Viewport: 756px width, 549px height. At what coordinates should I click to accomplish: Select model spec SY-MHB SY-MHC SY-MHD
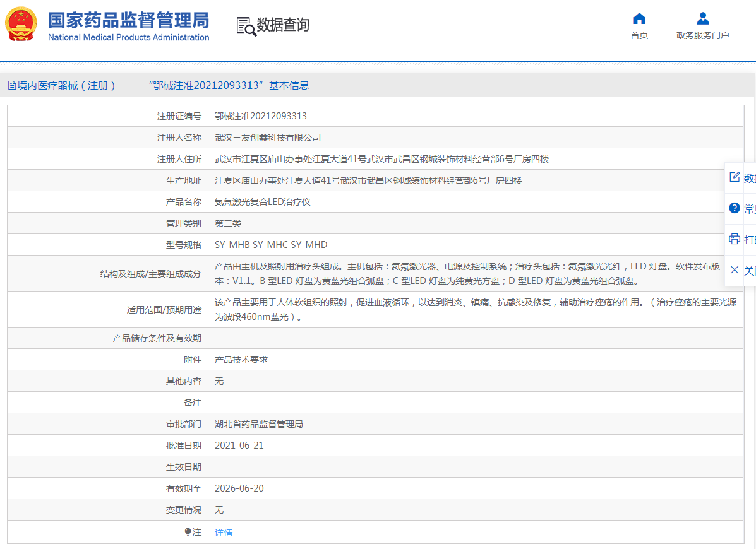[x=271, y=245]
